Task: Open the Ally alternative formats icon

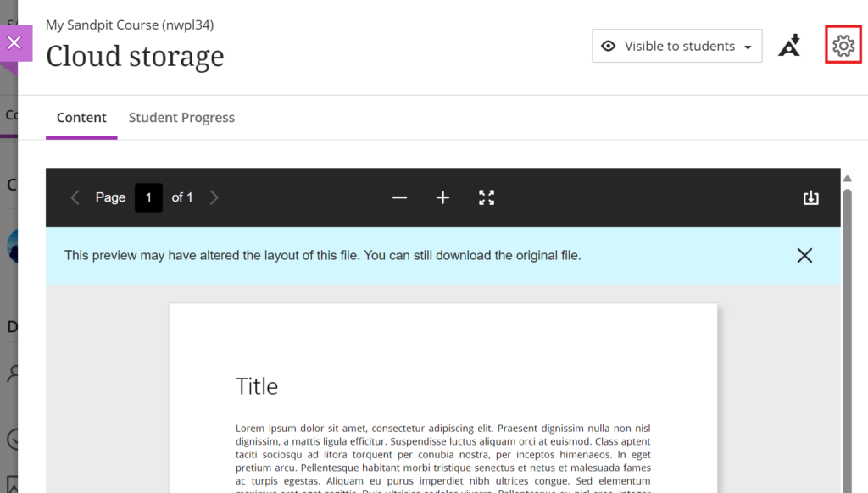Action: tap(789, 46)
